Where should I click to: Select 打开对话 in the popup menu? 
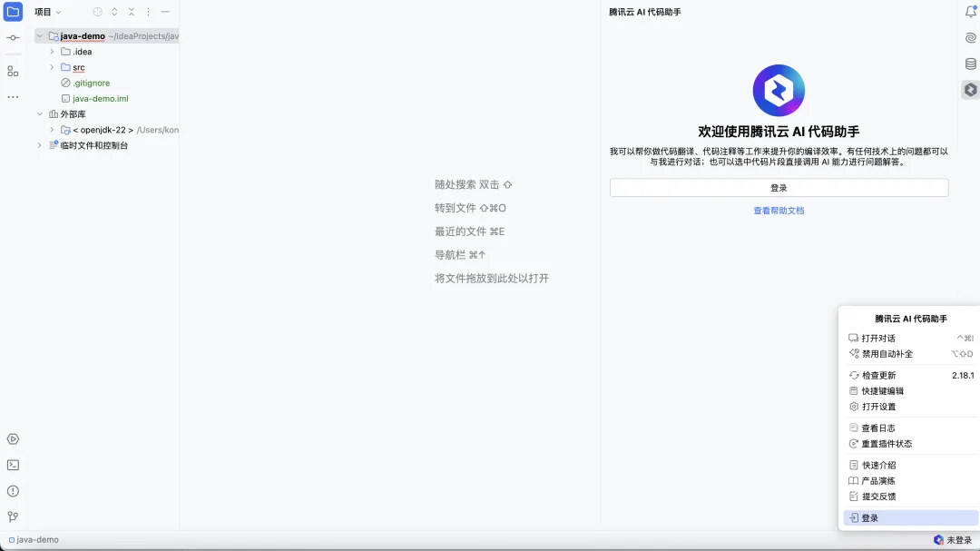911,339
